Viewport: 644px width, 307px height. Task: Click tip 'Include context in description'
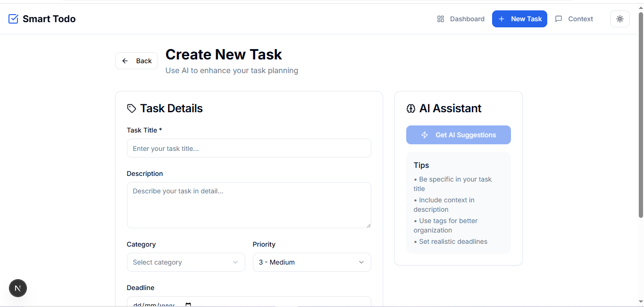[x=444, y=205]
